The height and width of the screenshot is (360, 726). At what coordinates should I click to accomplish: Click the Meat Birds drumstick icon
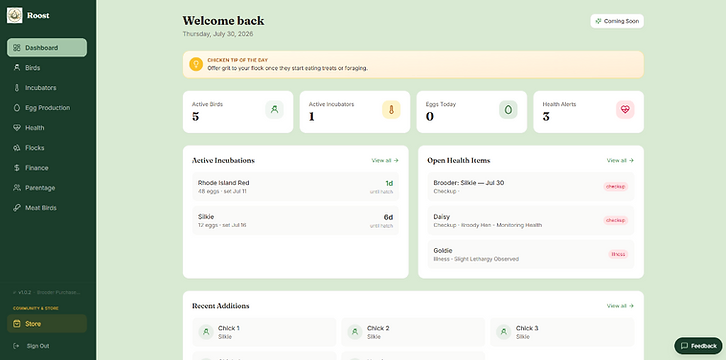17,208
